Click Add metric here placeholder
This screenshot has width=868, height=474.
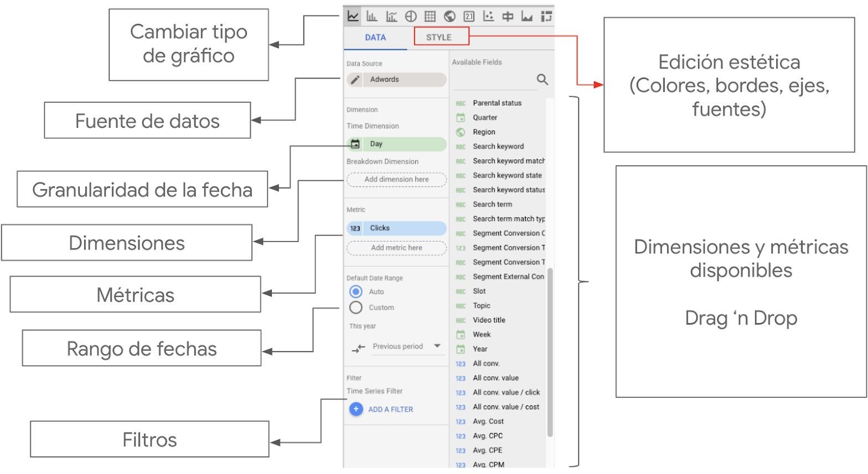pyautogui.click(x=396, y=248)
